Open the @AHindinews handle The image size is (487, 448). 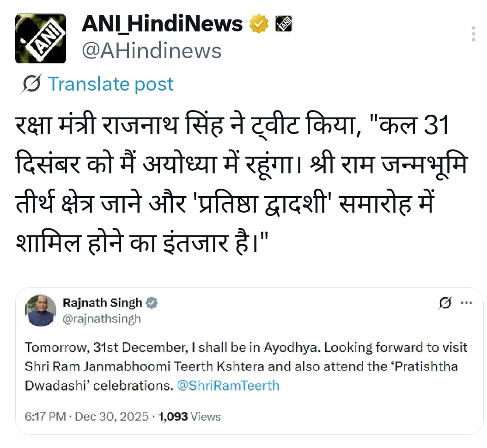coord(152,51)
